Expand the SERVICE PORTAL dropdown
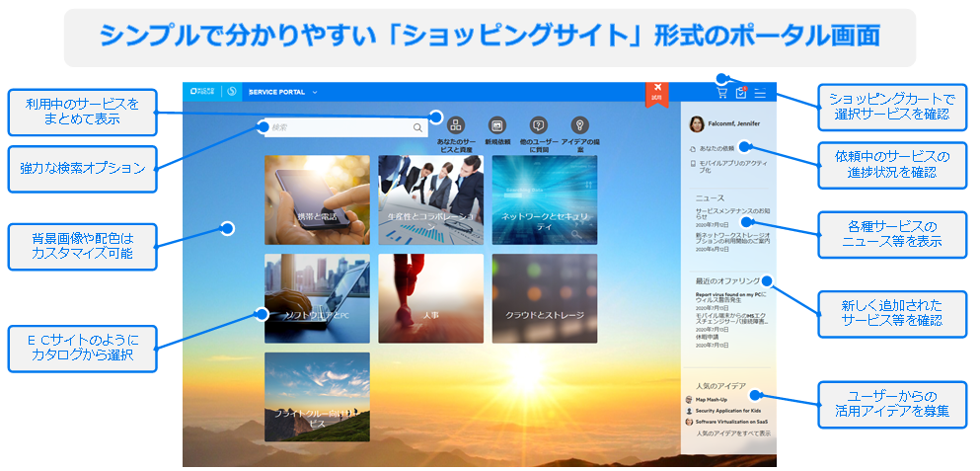The image size is (980, 471). 315,92
